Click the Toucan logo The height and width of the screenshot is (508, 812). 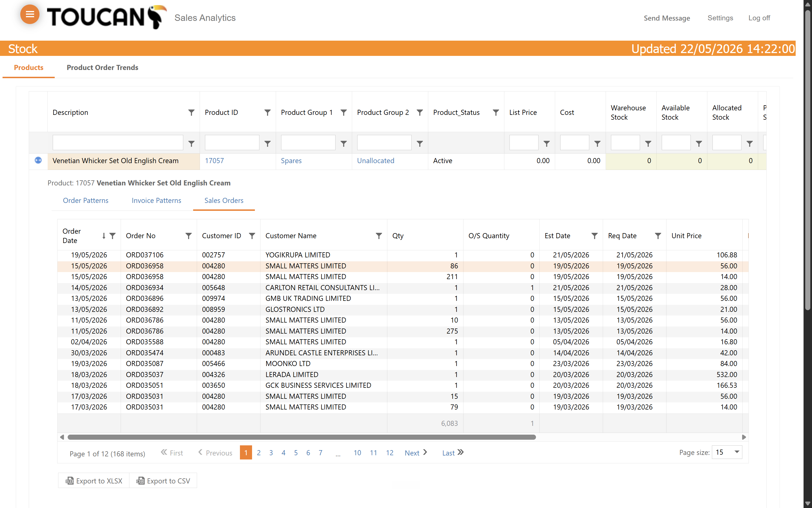107,17
